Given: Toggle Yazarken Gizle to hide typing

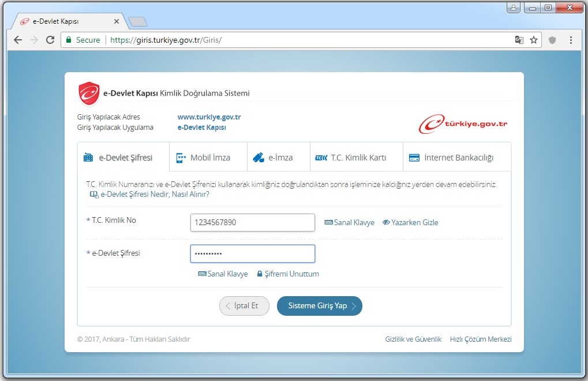Looking at the screenshot, I should tap(410, 222).
